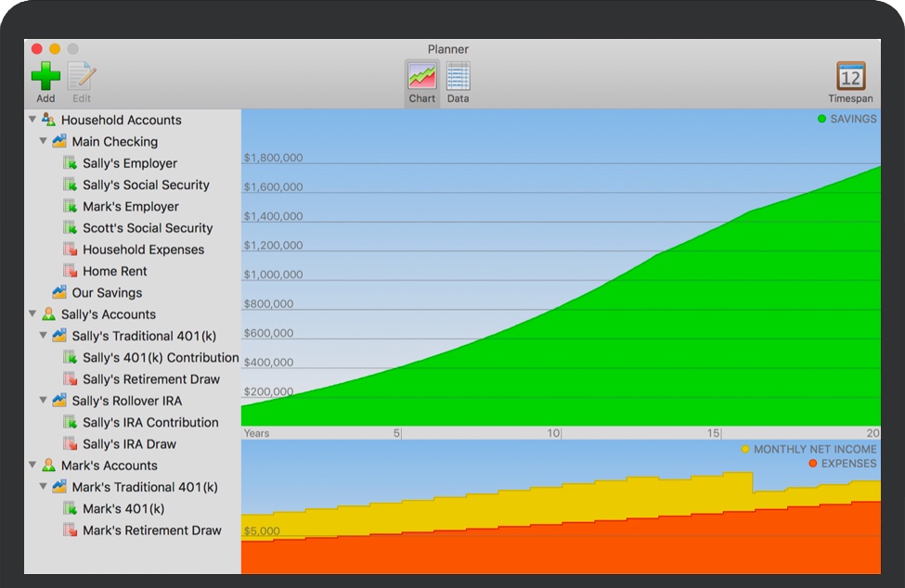Collapse the Main Checking account
This screenshot has height=588, width=905.
44,141
